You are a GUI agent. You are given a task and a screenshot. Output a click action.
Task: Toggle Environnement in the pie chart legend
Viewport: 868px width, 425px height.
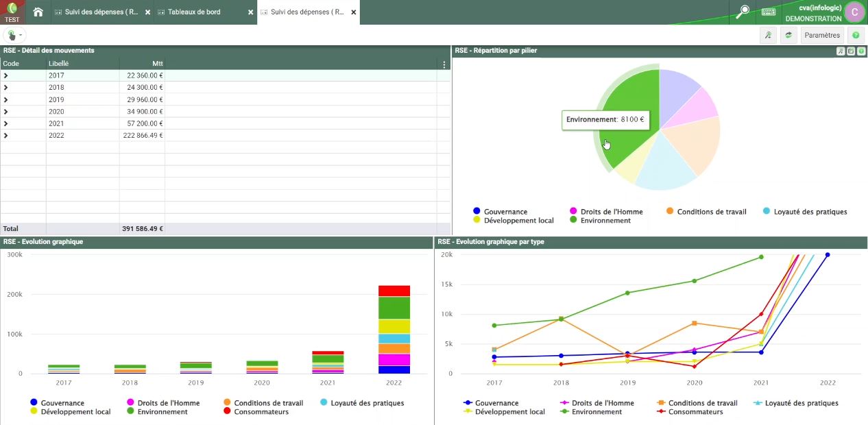click(601, 221)
